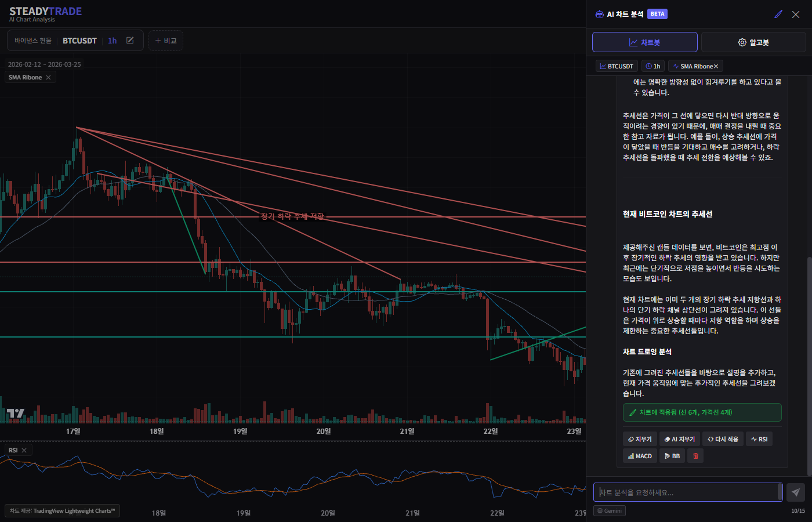Click the AI panel vertical scrollbar
Image resolution: width=812 pixels, height=522 pixels.
click(x=809, y=365)
